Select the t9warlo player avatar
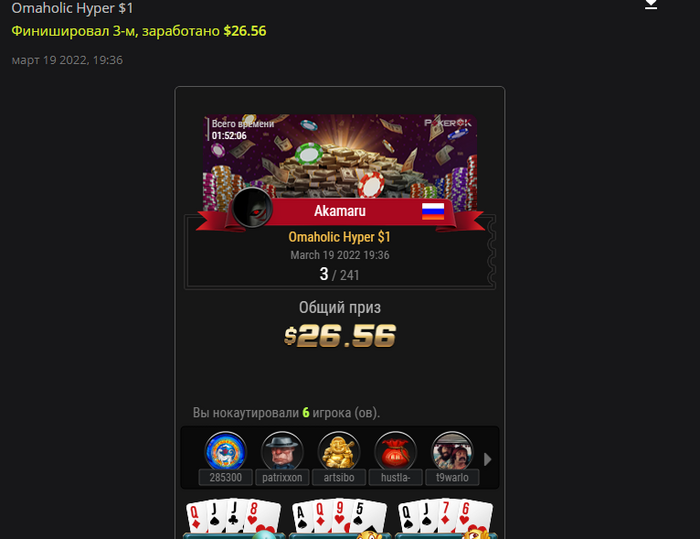 pos(452,451)
